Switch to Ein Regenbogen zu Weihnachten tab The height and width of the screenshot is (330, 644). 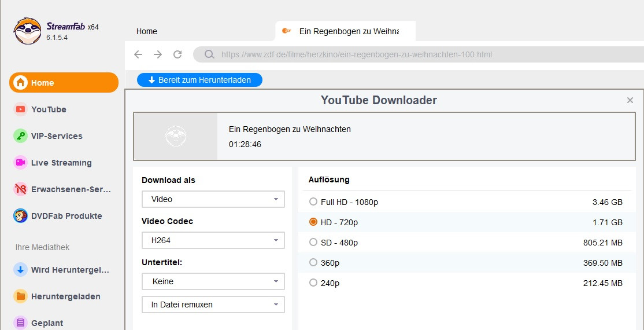(x=348, y=31)
